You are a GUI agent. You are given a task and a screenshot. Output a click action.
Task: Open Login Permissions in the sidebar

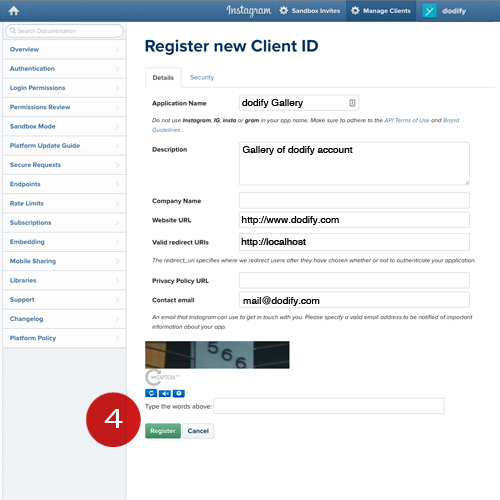(64, 88)
